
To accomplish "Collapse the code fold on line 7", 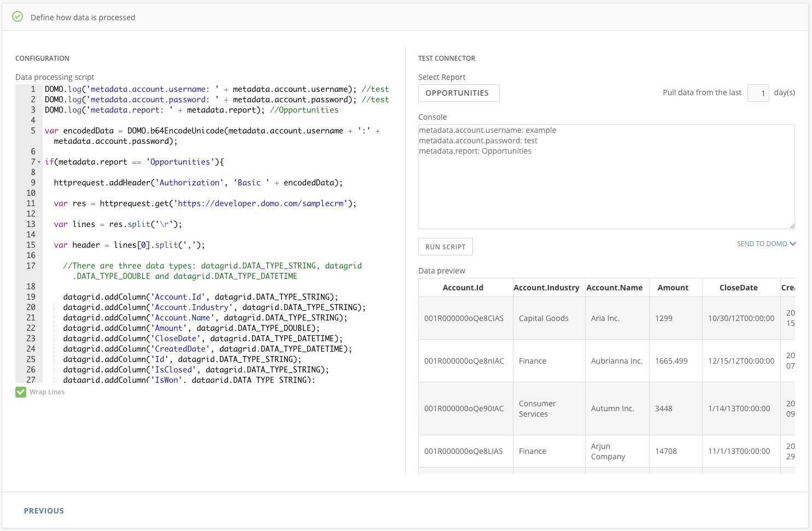I will [x=39, y=162].
